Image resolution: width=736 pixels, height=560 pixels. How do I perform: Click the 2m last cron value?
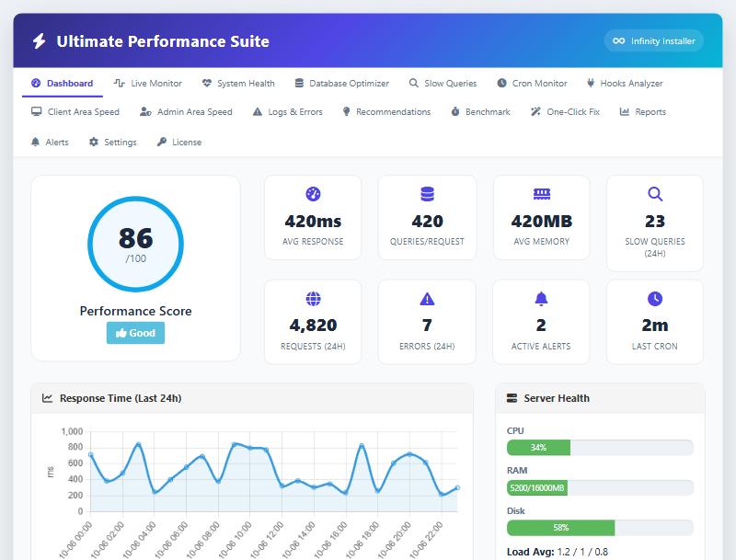tap(655, 326)
